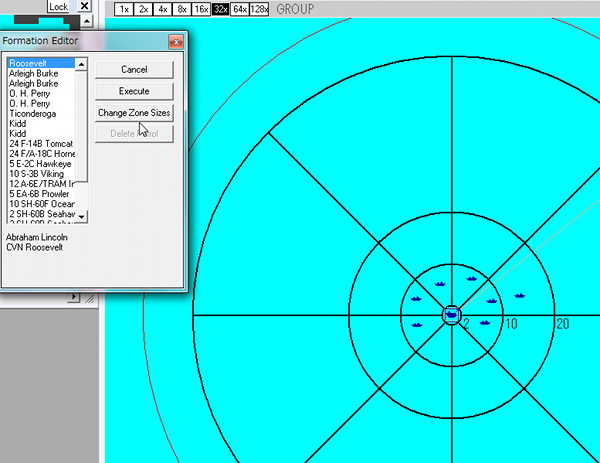
Task: Set time compression to 1x
Action: (x=124, y=9)
